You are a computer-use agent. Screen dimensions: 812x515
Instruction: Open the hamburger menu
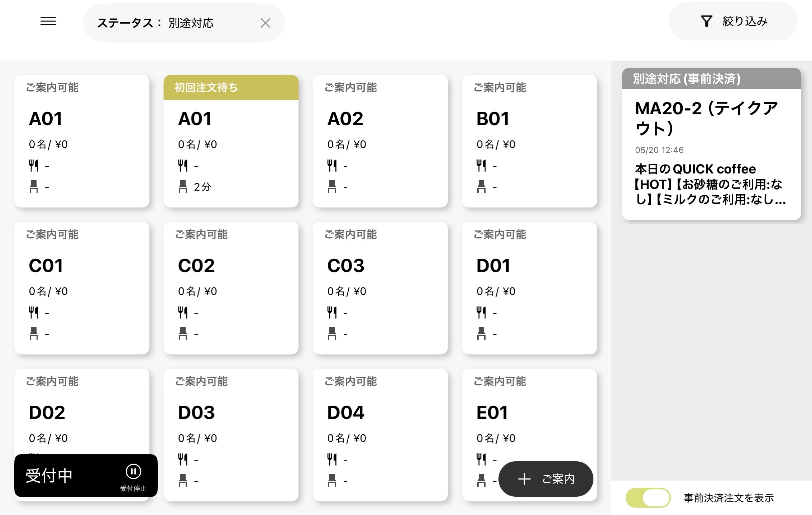point(48,22)
